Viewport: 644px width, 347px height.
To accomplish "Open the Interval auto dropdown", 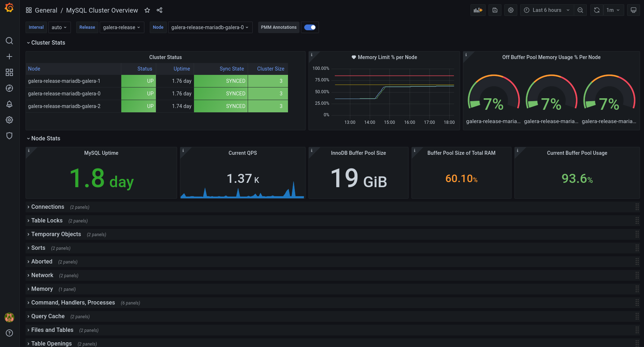I will click(x=59, y=27).
